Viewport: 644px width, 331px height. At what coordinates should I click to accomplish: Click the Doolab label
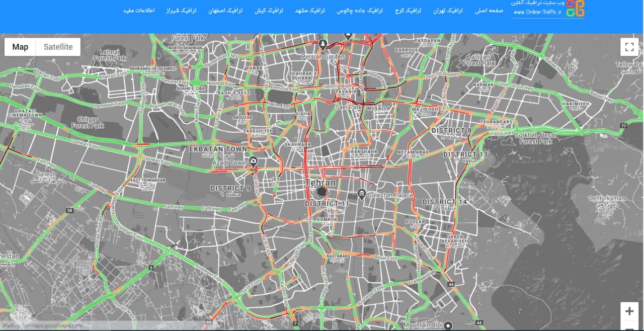[416, 222]
